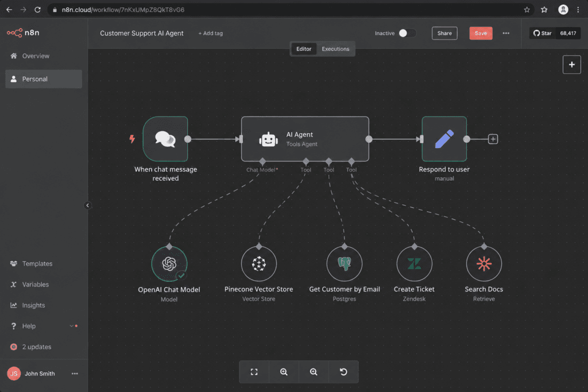Save the workflow
Viewport: 588px width, 392px height.
481,33
